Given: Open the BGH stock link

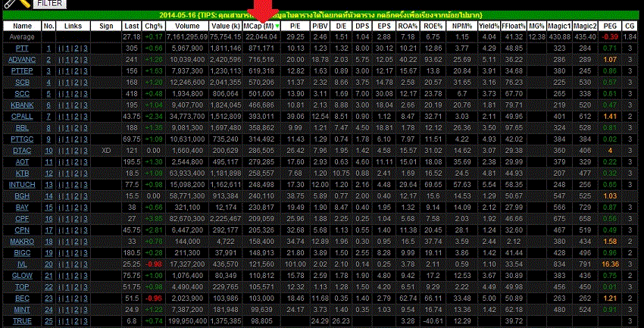Looking at the screenshot, I should click(x=22, y=196).
